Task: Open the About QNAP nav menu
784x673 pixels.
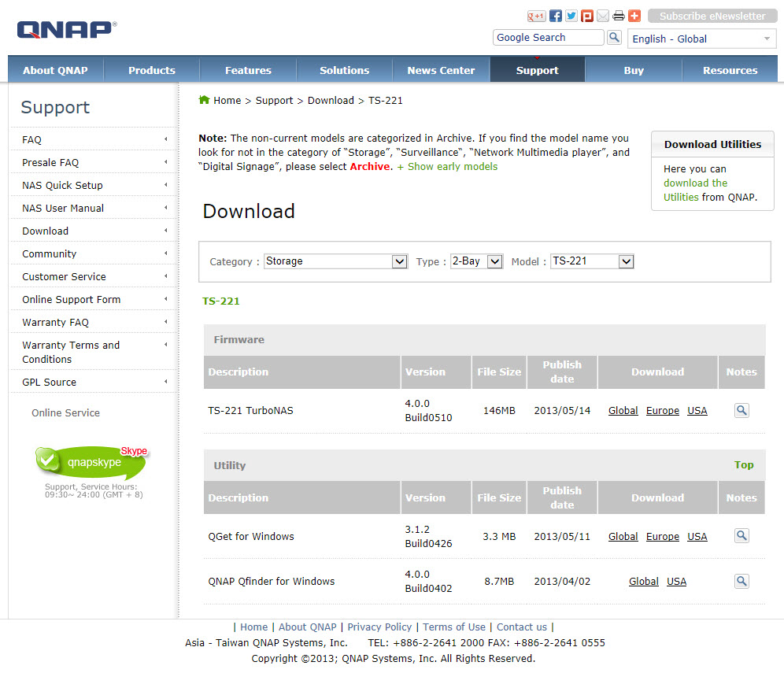Action: tap(56, 70)
